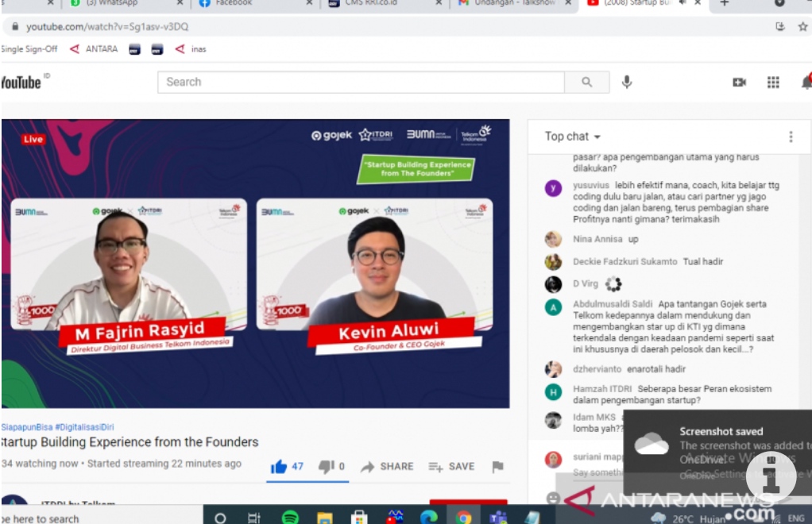Open the inas bookmark

[191, 49]
